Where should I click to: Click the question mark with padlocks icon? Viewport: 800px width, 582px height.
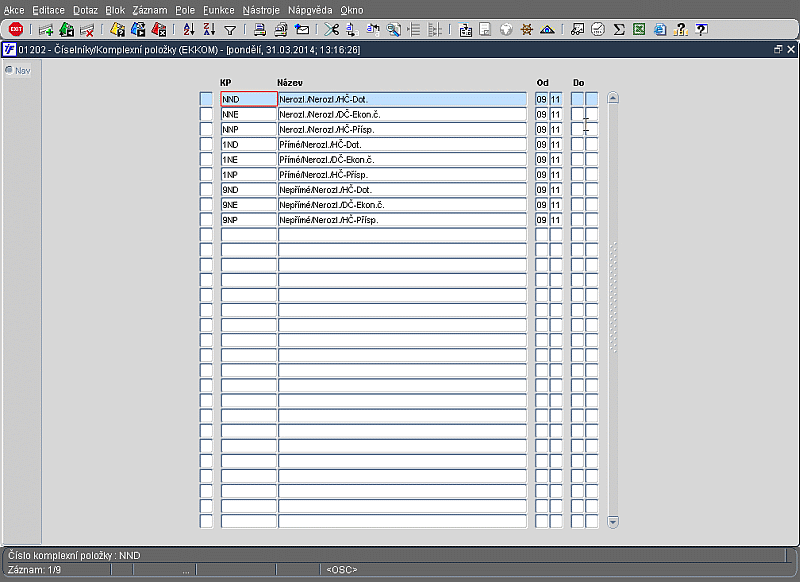[x=681, y=30]
